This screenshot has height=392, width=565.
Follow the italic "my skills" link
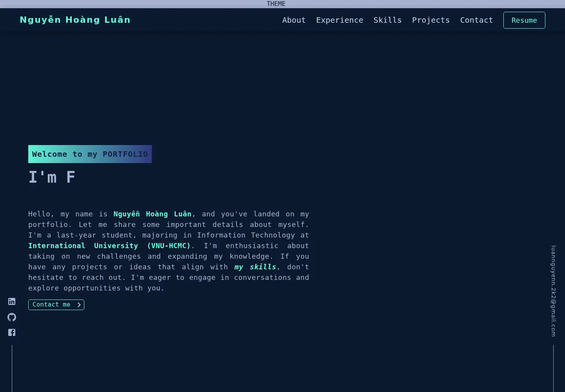click(x=255, y=267)
